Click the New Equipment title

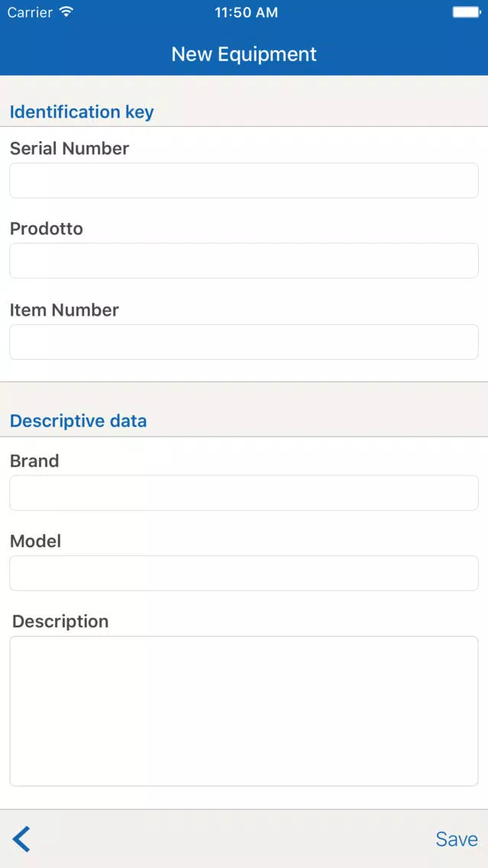[244, 53]
